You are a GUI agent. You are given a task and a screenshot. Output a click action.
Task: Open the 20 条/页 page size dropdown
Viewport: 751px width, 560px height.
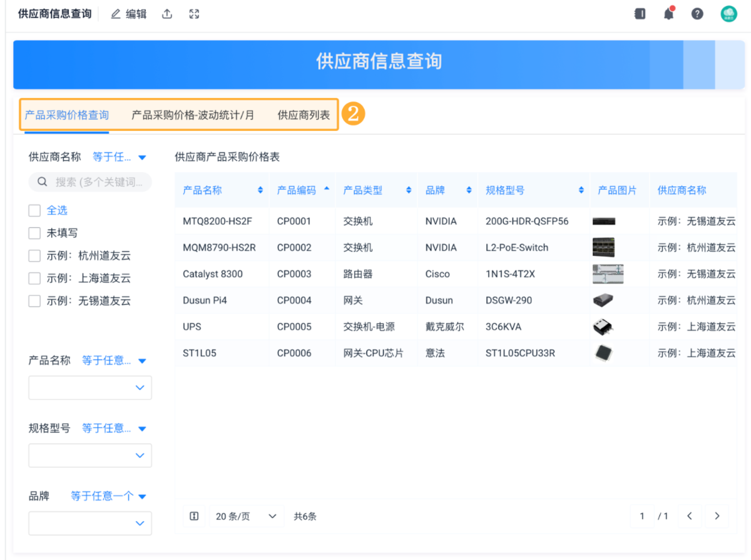coord(246,516)
